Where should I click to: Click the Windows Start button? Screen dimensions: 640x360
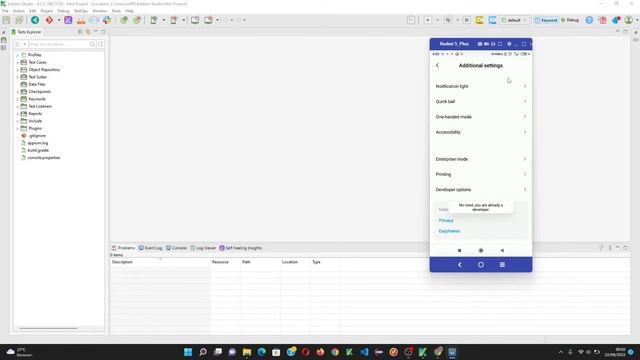188,352
